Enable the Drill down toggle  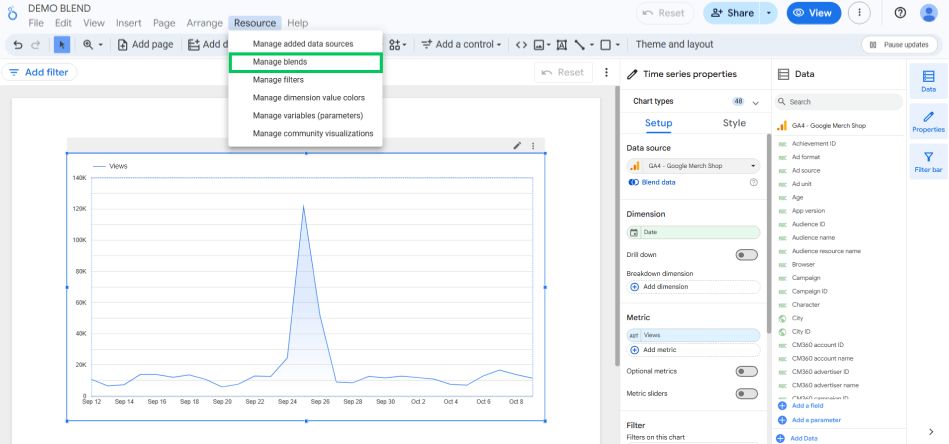746,255
